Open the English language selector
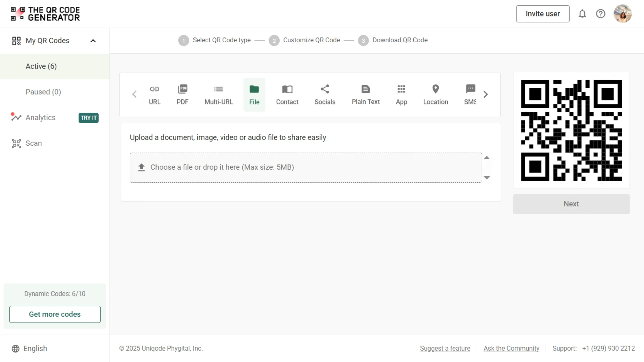This screenshot has height=362, width=644. (29, 348)
